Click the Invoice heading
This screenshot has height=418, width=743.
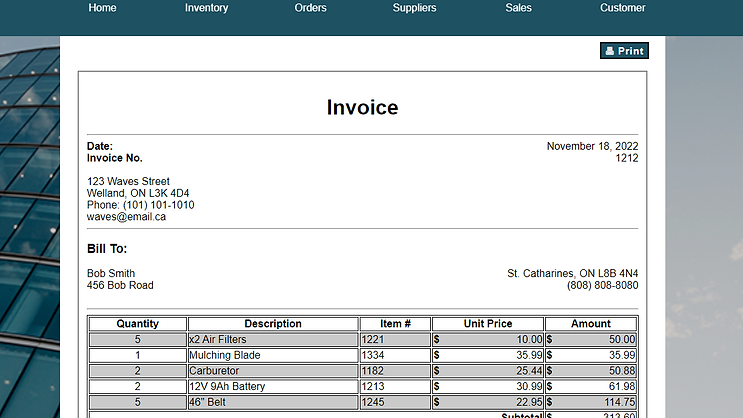pos(362,108)
